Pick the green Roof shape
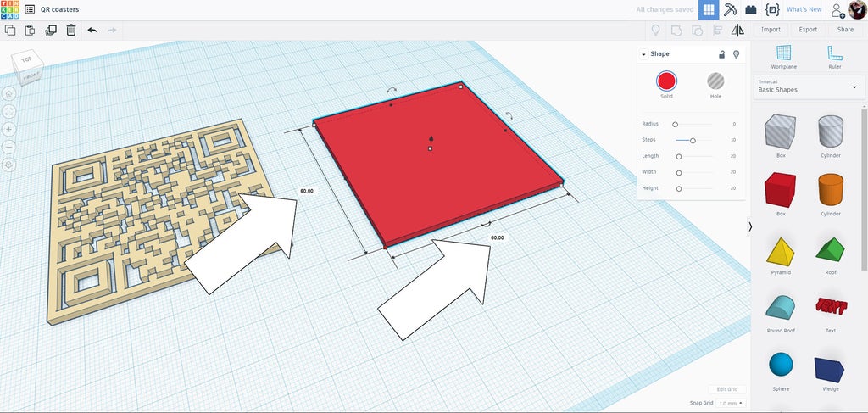Screen dimensions: 868x413 831,249
